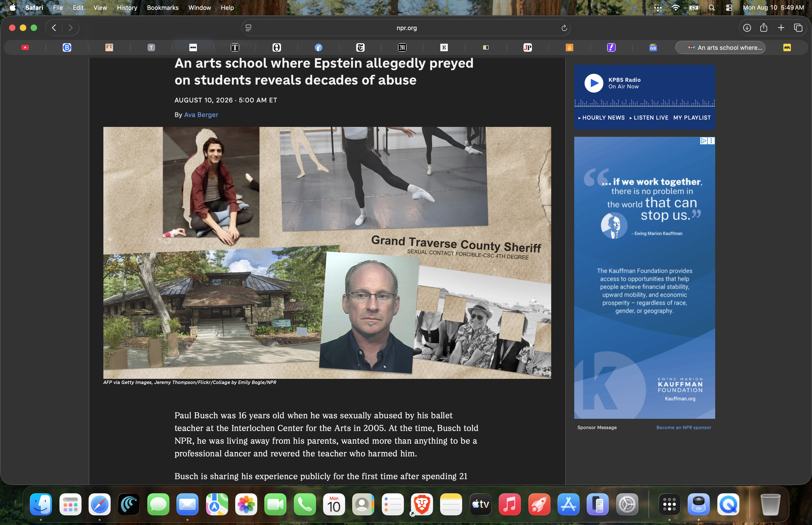Click the Kauffman Foundation ad banner
The height and width of the screenshot is (525, 812).
(x=644, y=278)
